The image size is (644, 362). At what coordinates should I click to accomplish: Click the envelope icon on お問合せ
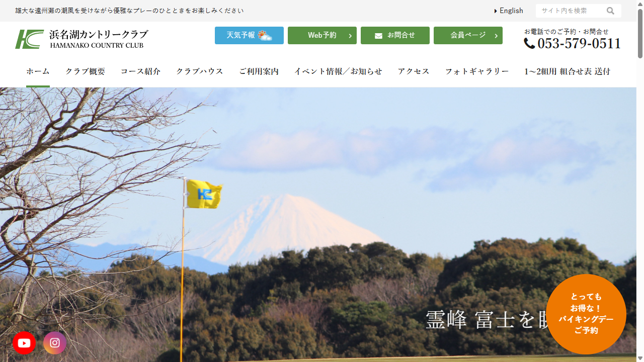point(379,36)
